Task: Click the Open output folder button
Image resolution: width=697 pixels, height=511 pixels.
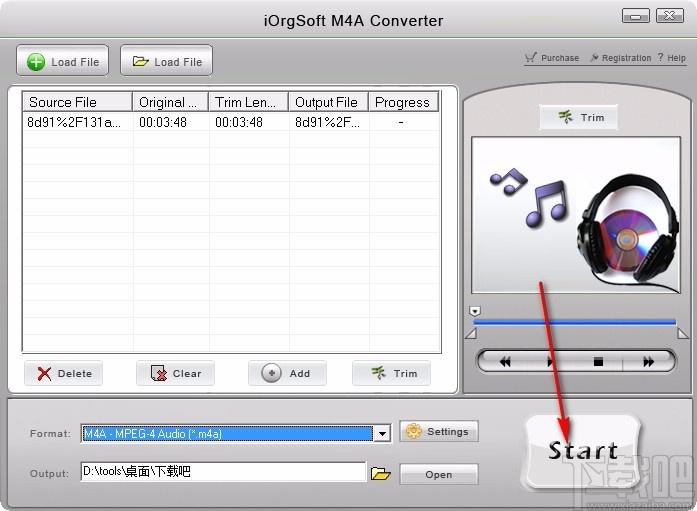Action: [439, 474]
